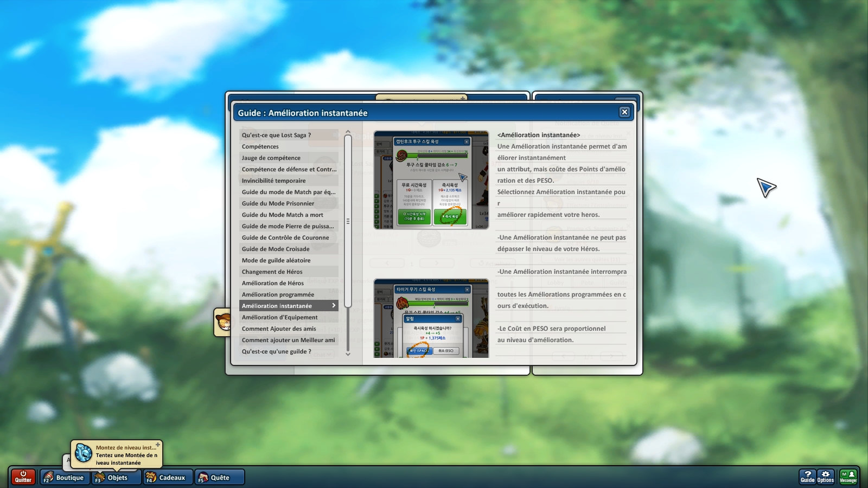The width and height of the screenshot is (868, 488).
Task: Select Comment Ajouter des amis entry
Action: point(289,329)
